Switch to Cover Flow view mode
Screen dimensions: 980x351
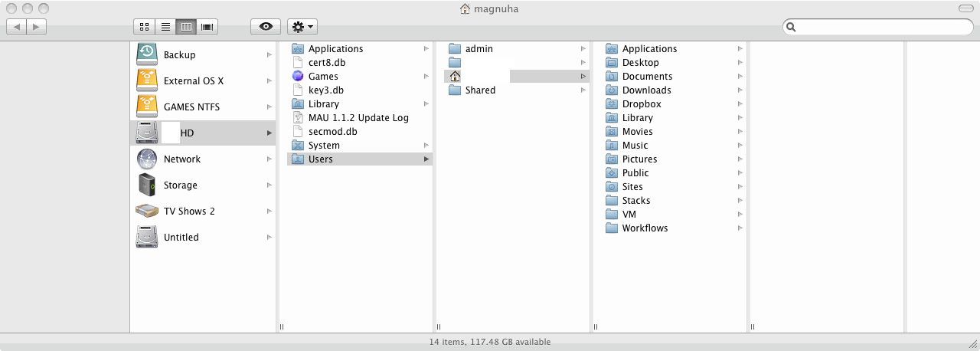point(207,27)
